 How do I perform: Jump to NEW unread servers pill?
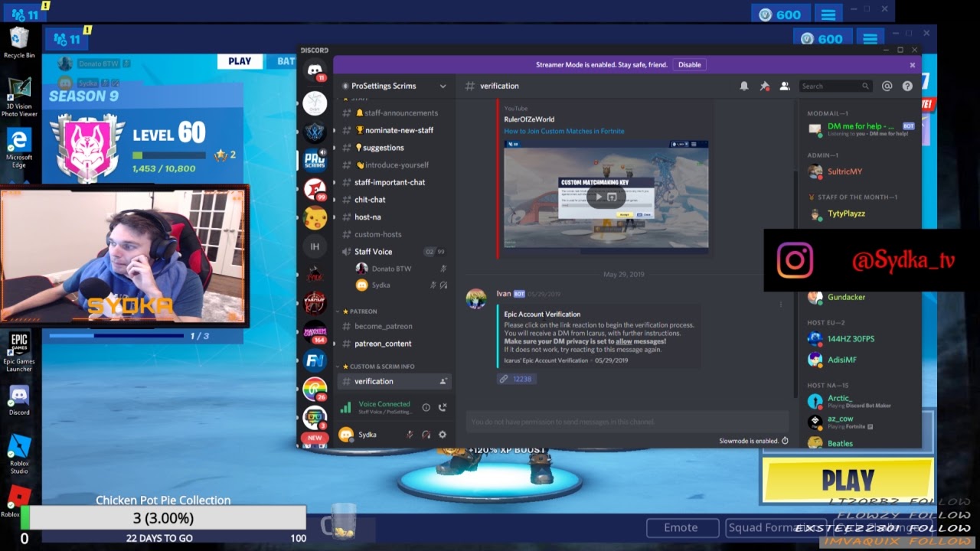[x=315, y=438]
